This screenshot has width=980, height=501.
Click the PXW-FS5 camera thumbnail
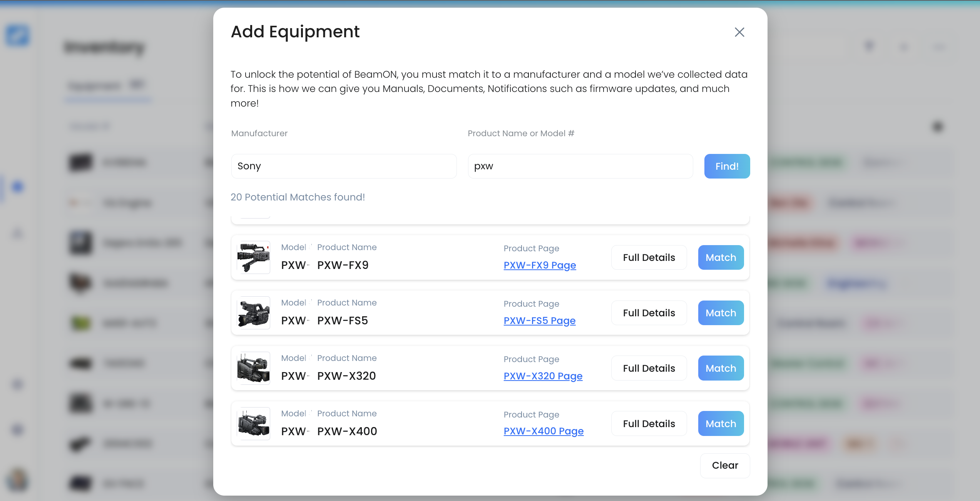point(253,312)
